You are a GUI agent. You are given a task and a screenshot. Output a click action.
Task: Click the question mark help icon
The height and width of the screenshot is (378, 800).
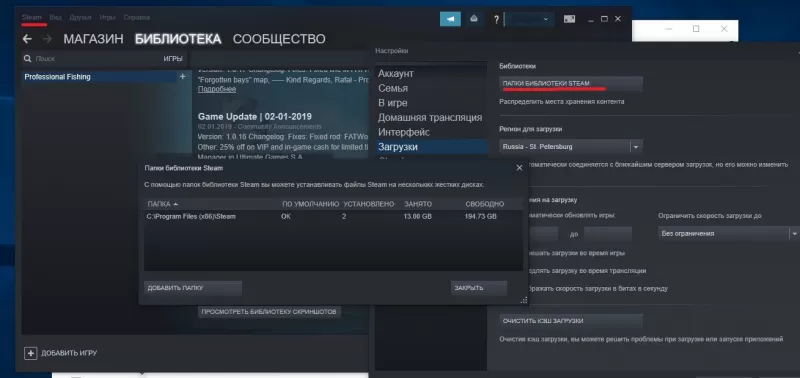pyautogui.click(x=496, y=19)
